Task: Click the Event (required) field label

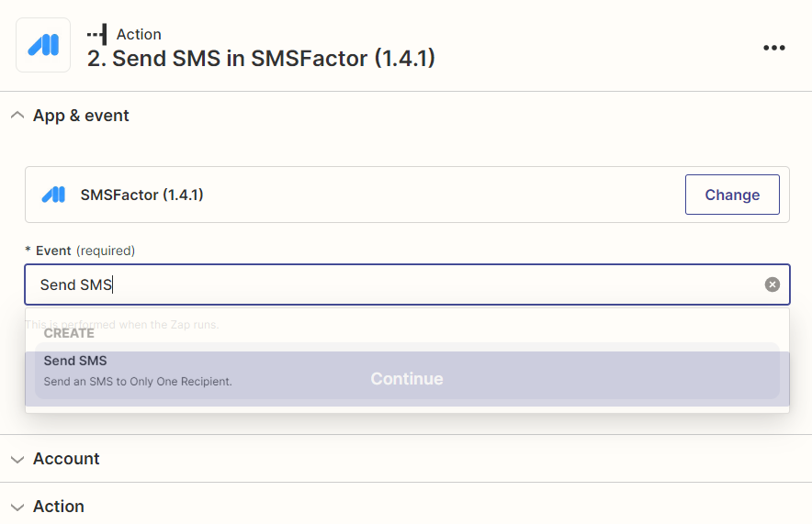Action: coord(80,251)
